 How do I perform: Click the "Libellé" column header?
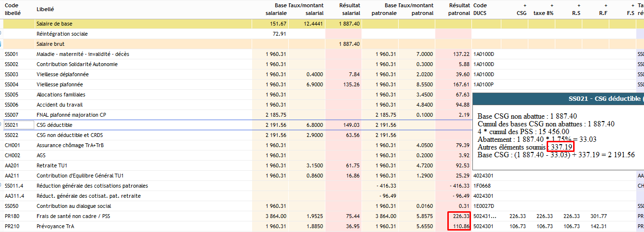point(45,9)
